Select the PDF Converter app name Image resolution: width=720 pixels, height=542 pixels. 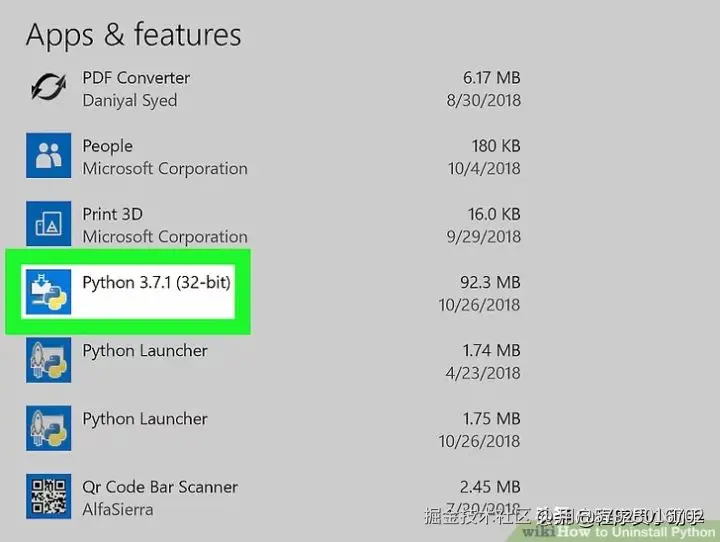[x=136, y=78]
